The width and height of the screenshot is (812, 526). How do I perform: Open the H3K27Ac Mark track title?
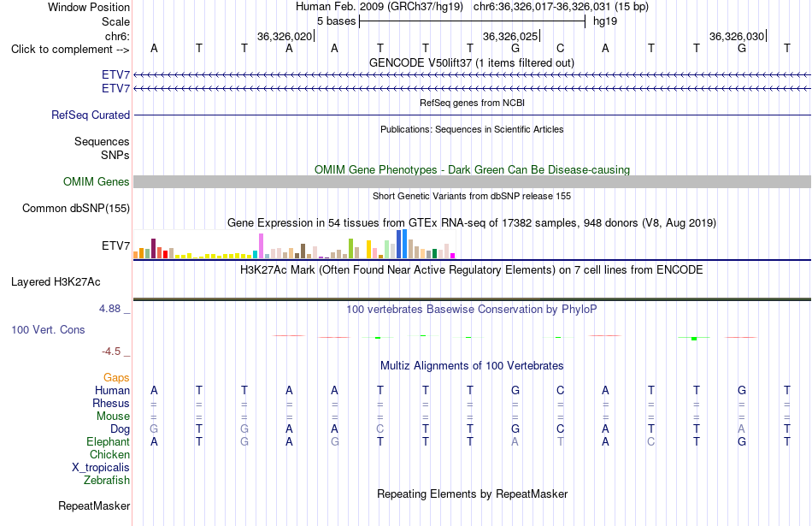click(471, 270)
